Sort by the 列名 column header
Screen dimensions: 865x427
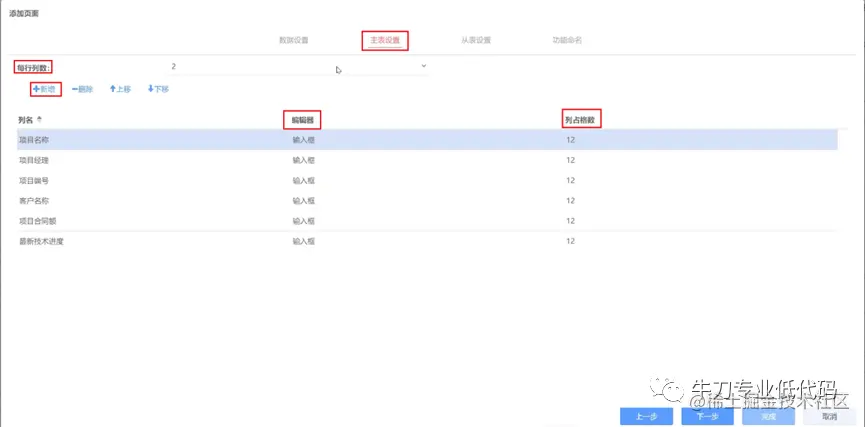click(x=30, y=120)
